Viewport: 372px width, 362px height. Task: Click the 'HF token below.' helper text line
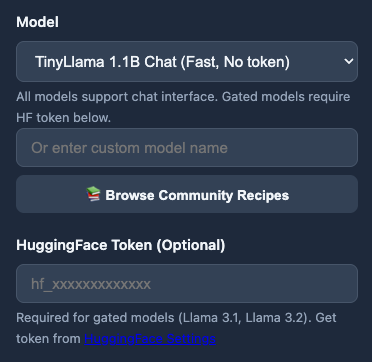point(63,117)
